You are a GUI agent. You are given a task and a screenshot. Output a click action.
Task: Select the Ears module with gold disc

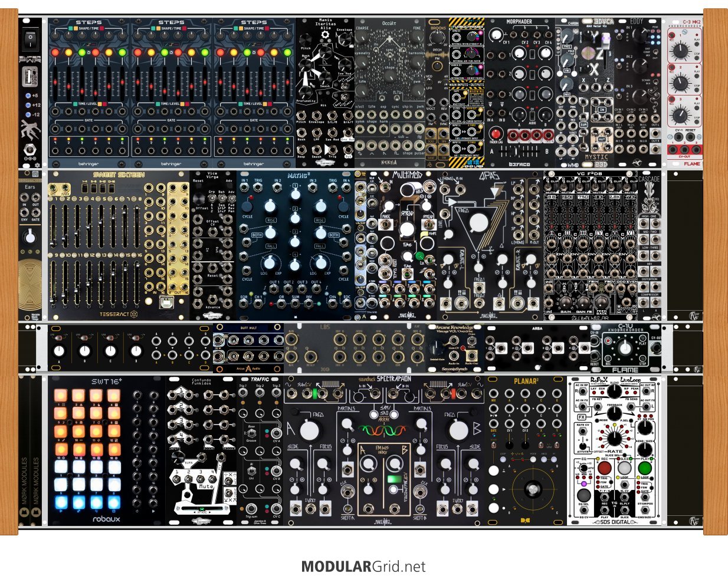click(30, 245)
